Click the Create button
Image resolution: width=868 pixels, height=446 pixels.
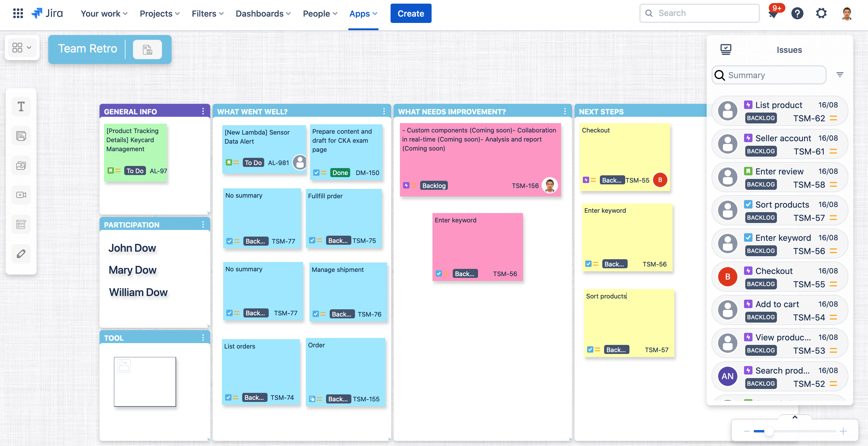point(411,13)
